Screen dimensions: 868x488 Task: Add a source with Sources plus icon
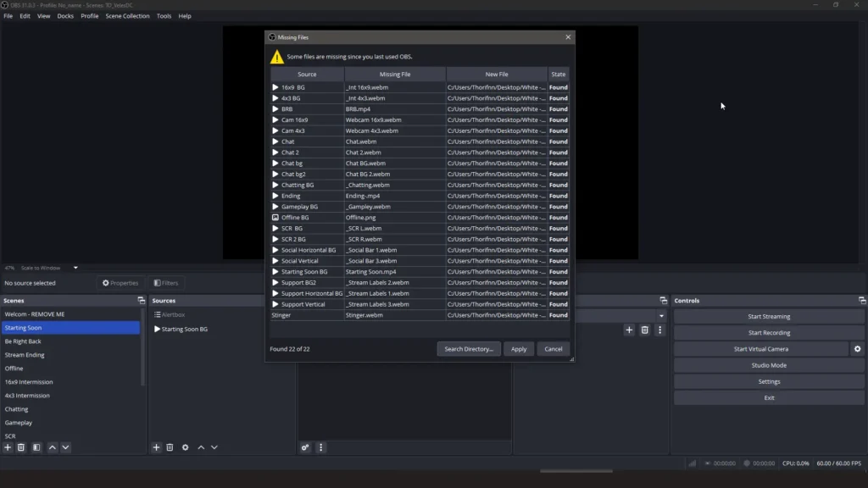click(x=156, y=447)
